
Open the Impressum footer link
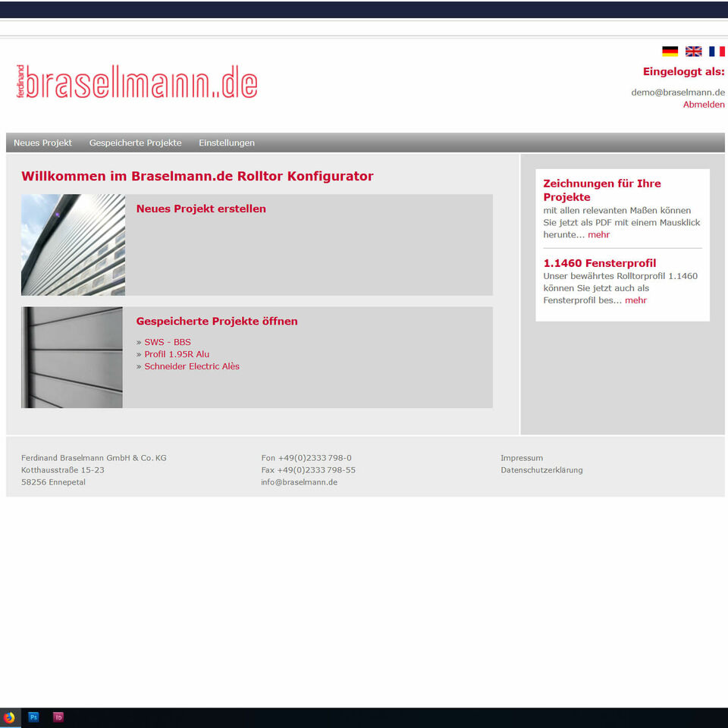[522, 458]
